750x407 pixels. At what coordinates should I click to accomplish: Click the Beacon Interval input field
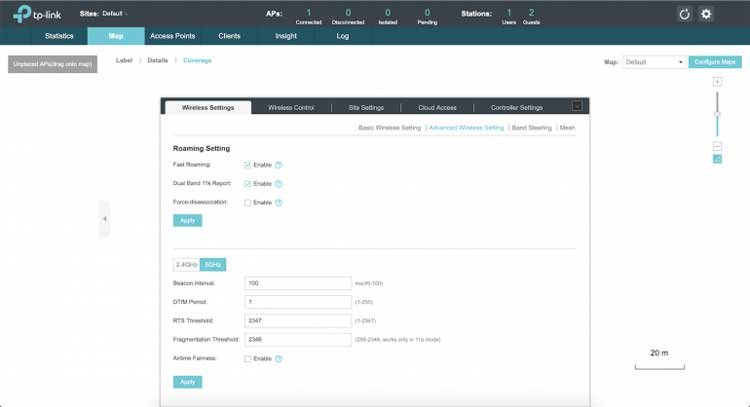298,283
